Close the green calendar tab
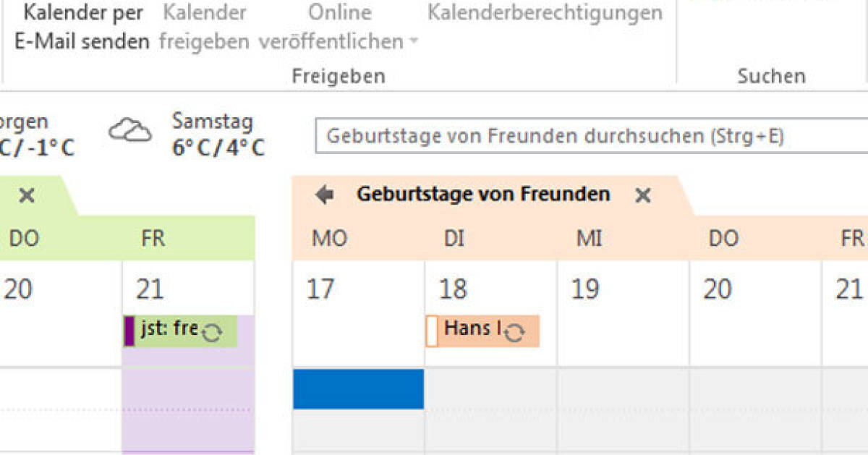This screenshot has width=868, height=455. coord(27,195)
